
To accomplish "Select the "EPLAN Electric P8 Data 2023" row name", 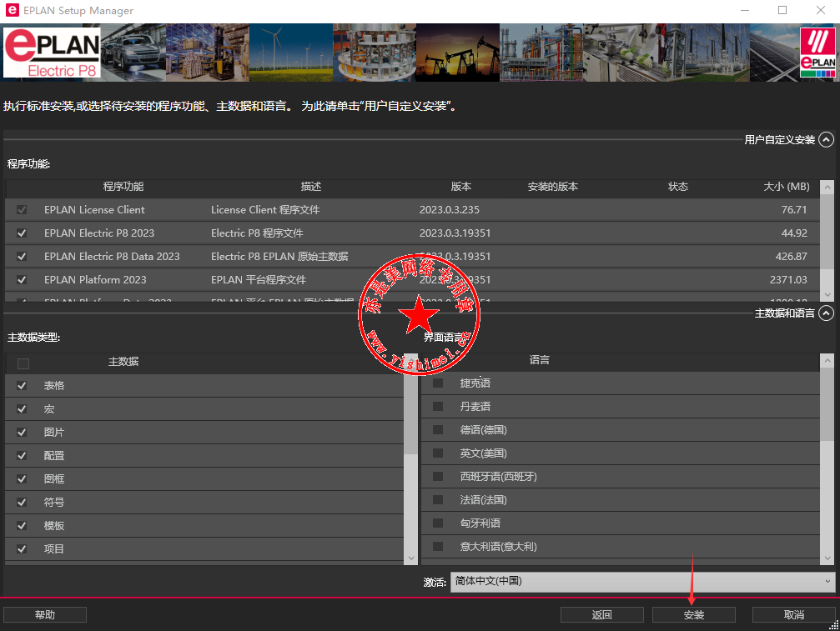I will (x=112, y=257).
